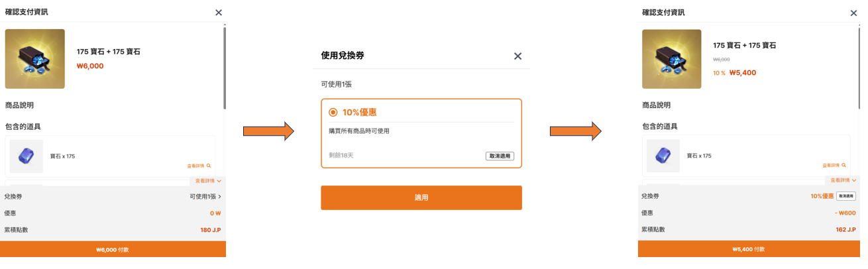Click 取消適用 beside 10%優惠 in the ₩5,400 panel
This screenshot has width=868, height=269.
click(846, 196)
